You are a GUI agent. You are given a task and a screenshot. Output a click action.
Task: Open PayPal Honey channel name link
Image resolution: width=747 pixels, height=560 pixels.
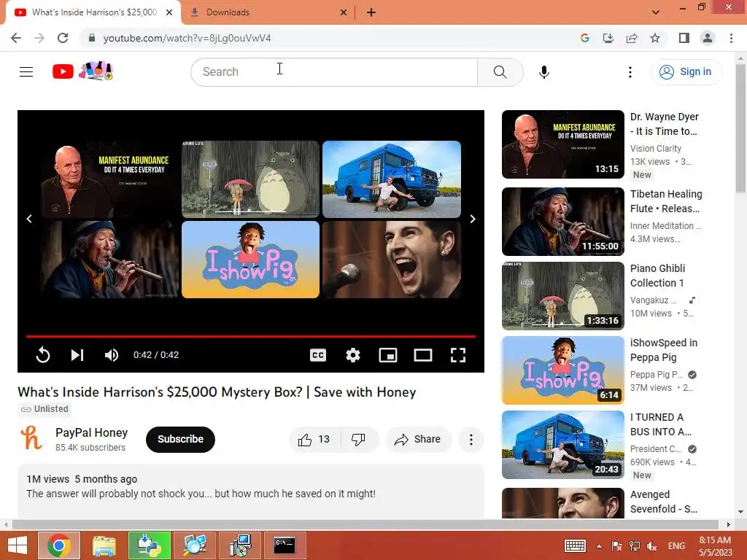(91, 432)
